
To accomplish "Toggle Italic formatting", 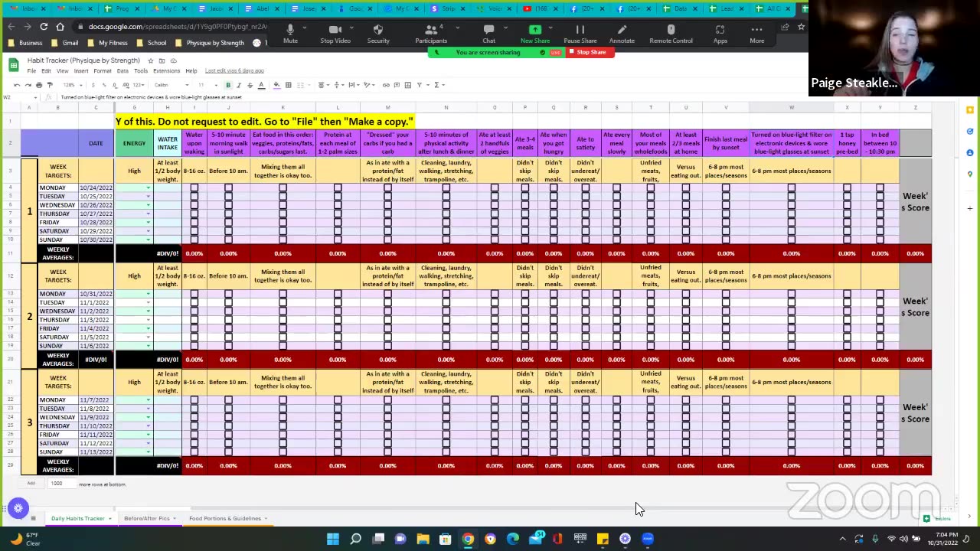I will click(x=239, y=85).
